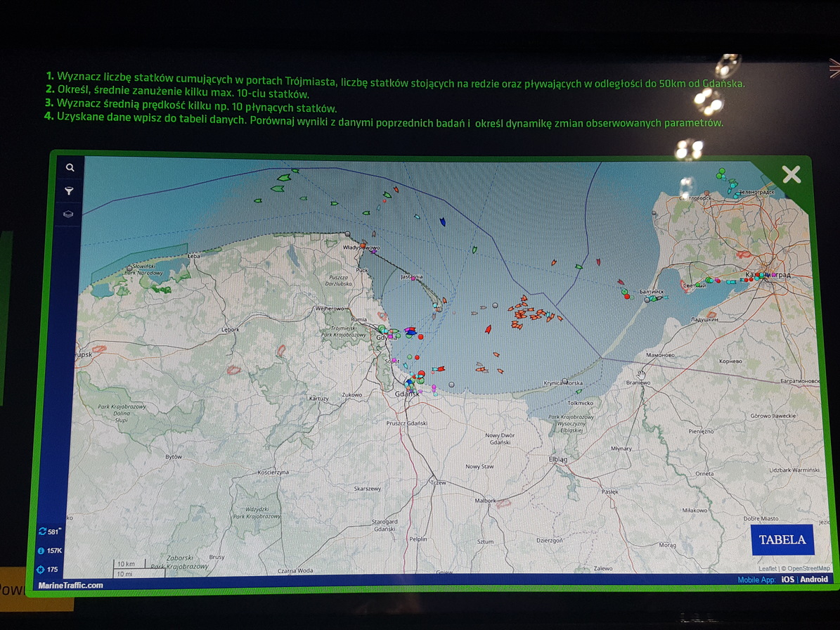Click the target icon next to 175
Viewport: 840px width, 630px height.
pyautogui.click(x=40, y=570)
